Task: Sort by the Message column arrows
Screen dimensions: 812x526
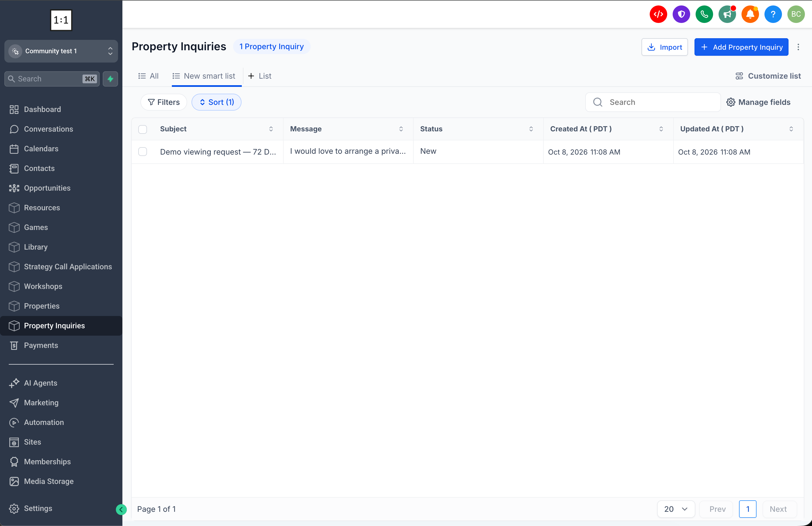Action: pos(401,129)
